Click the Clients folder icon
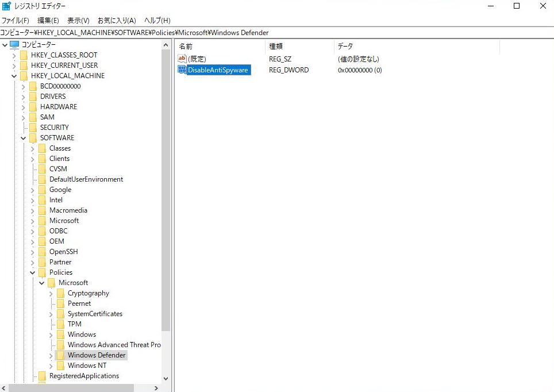Viewport: 554px width, 392px height. [43, 159]
